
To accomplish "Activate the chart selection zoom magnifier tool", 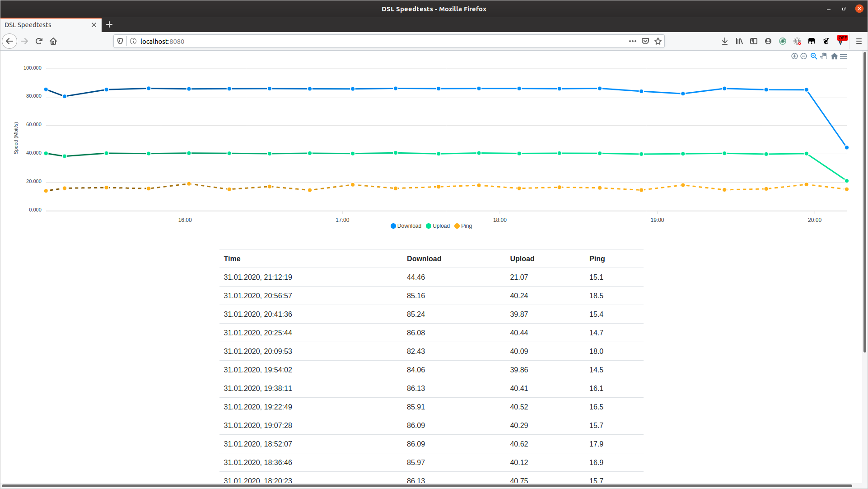I will [x=813, y=56].
